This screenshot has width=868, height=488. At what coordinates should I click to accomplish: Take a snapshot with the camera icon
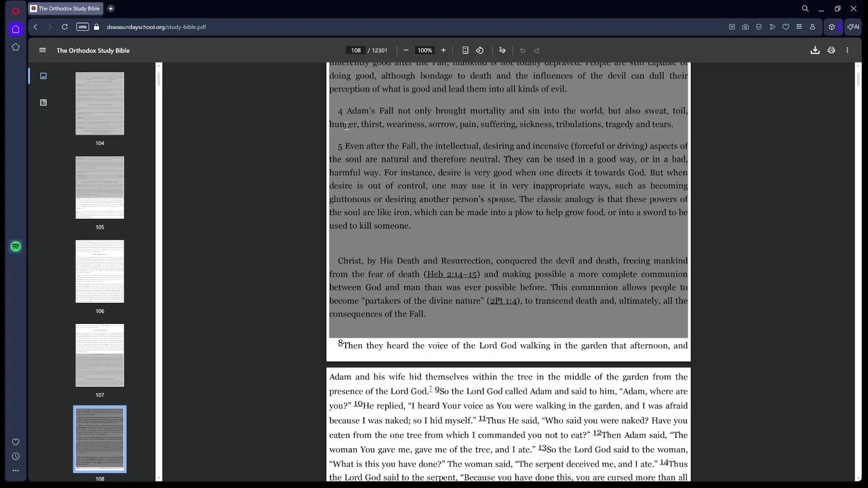coord(745,27)
